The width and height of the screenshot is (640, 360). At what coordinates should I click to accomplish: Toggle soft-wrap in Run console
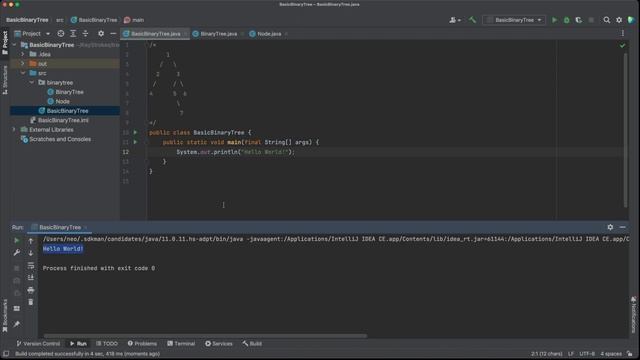(x=31, y=266)
